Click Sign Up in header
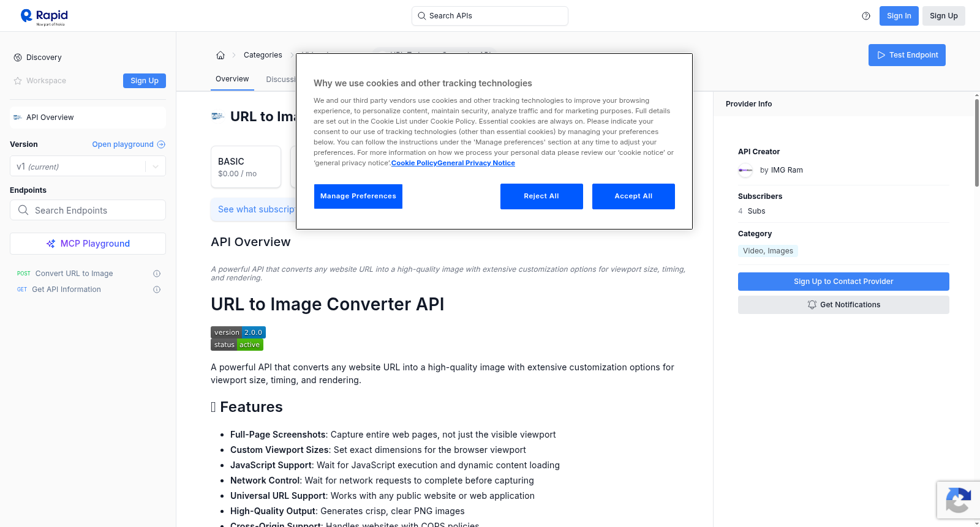Image resolution: width=980 pixels, height=527 pixels. [x=944, y=16]
